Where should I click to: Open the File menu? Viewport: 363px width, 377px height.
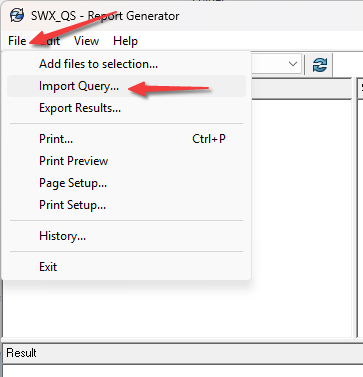(x=17, y=41)
